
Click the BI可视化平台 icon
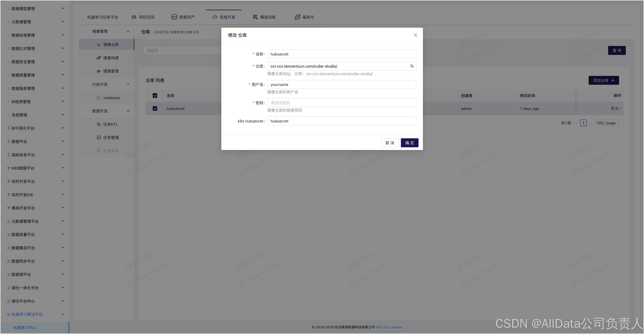(x=9, y=128)
